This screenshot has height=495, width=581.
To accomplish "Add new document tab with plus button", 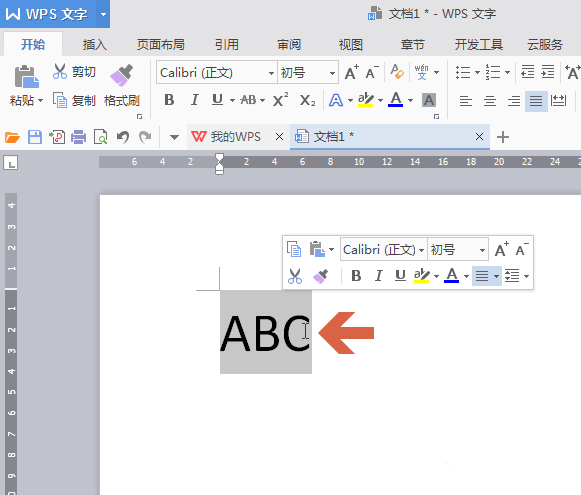I will [x=502, y=137].
